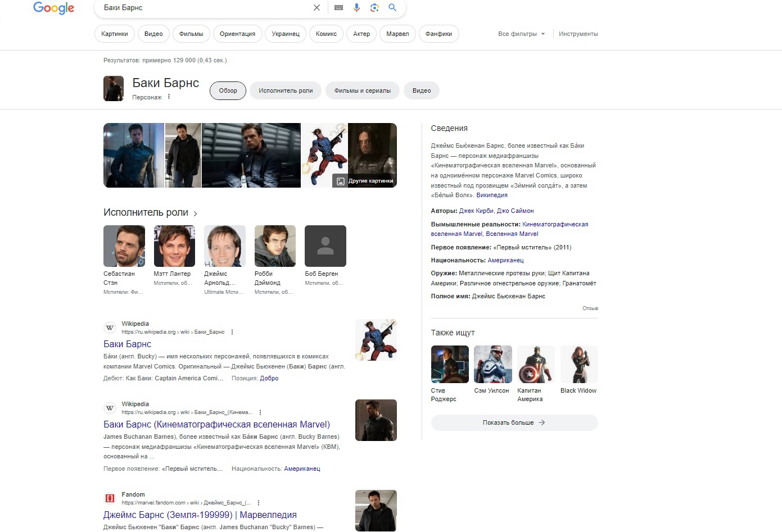This screenshot has height=532, width=782.
Task: Click Джо Саймон author link
Action: click(x=516, y=211)
